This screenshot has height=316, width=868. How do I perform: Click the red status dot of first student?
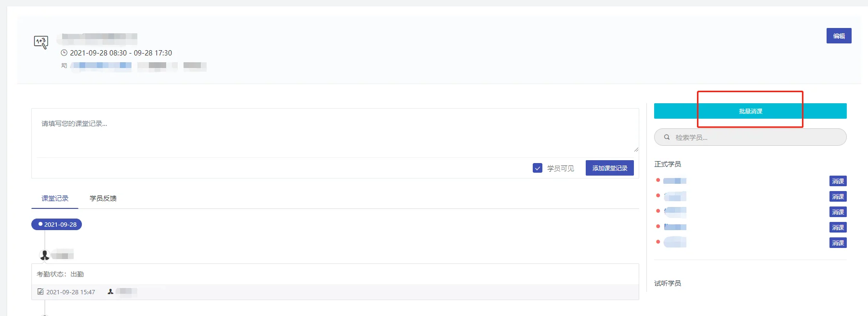point(658,180)
